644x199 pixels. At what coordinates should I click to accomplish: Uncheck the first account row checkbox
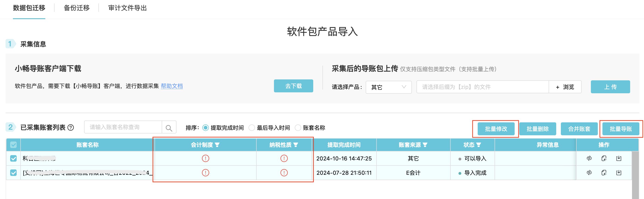pyautogui.click(x=13, y=158)
